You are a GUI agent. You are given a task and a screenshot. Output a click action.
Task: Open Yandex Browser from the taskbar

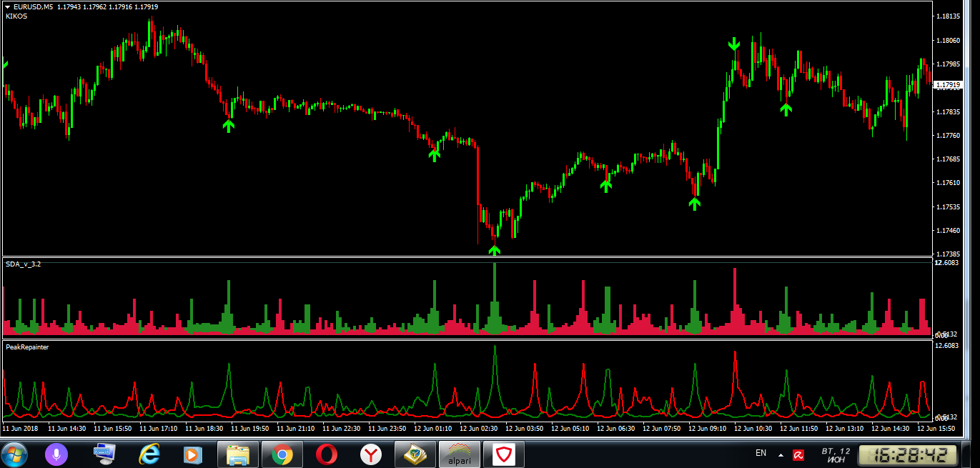tap(370, 454)
